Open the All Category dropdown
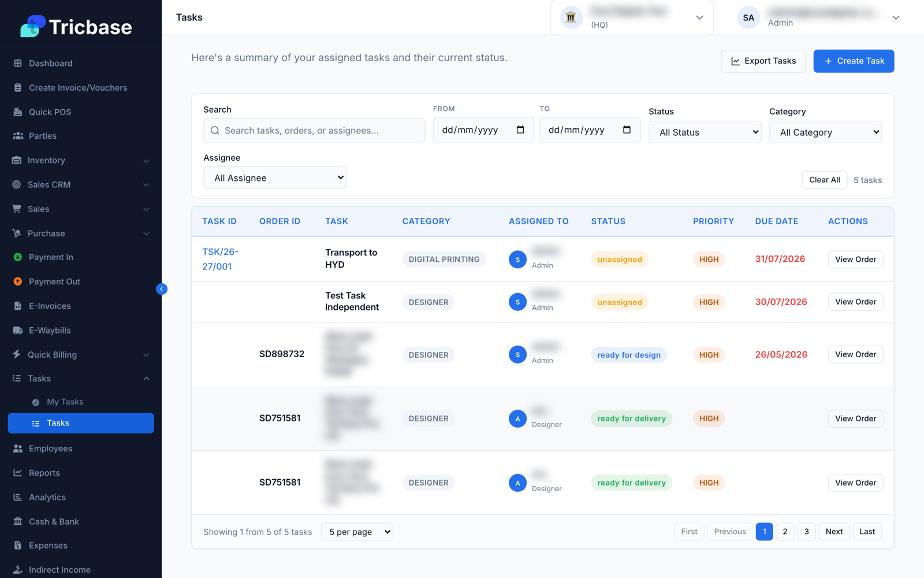 [825, 132]
